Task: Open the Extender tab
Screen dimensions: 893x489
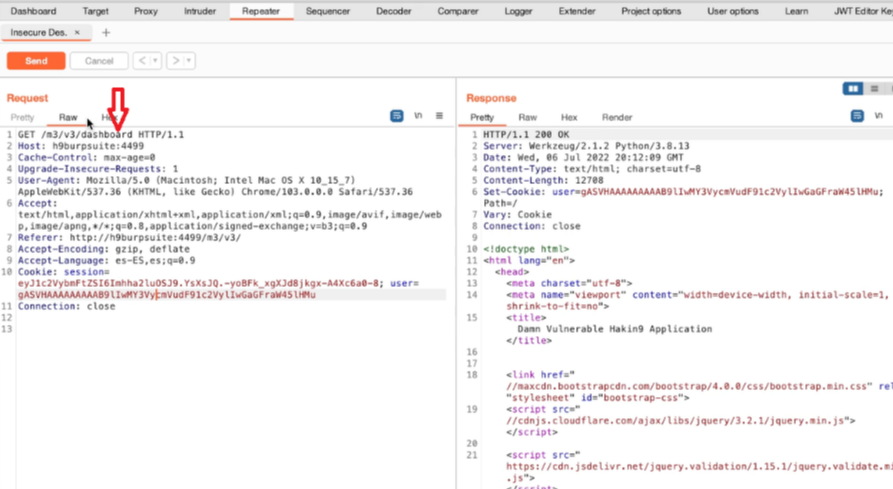Action: (x=577, y=11)
